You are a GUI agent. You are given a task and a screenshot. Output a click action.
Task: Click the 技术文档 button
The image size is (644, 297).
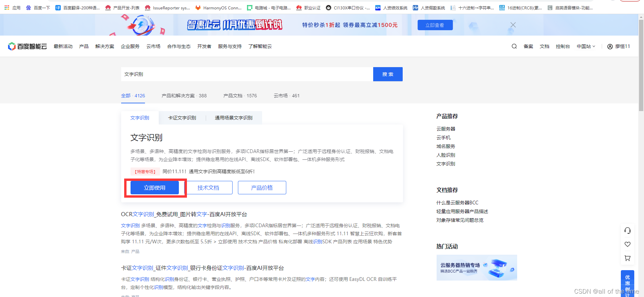point(208,188)
